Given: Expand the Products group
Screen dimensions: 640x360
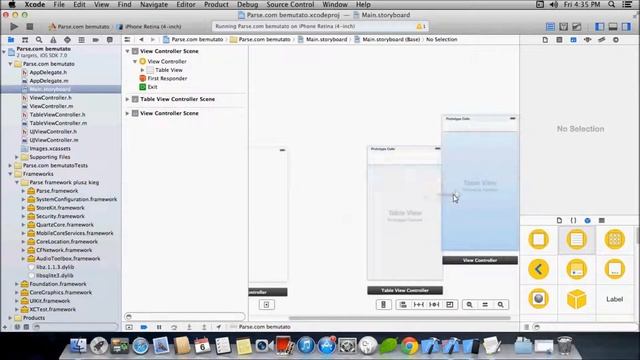Looking at the screenshot, I should click(10, 318).
